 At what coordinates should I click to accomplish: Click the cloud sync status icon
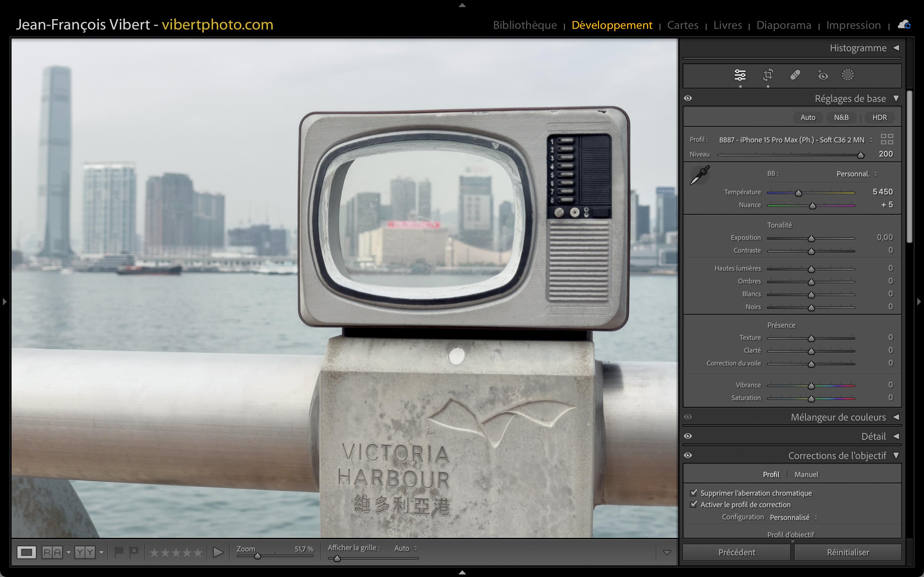coord(904,25)
